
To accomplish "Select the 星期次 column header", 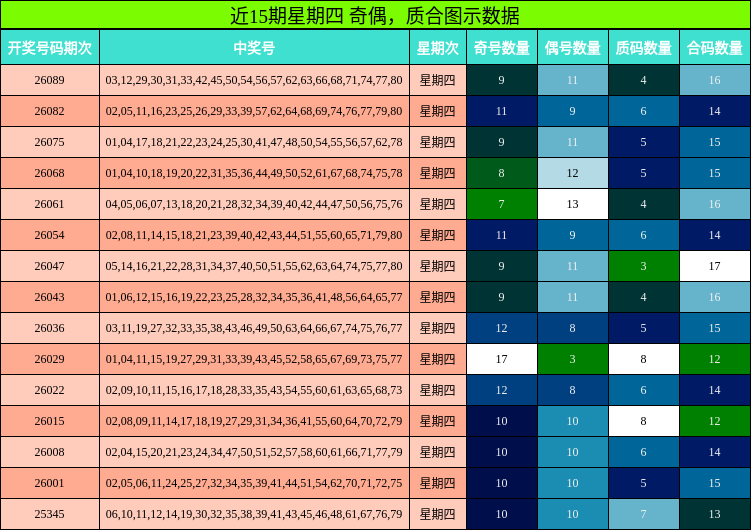I will click(438, 47).
